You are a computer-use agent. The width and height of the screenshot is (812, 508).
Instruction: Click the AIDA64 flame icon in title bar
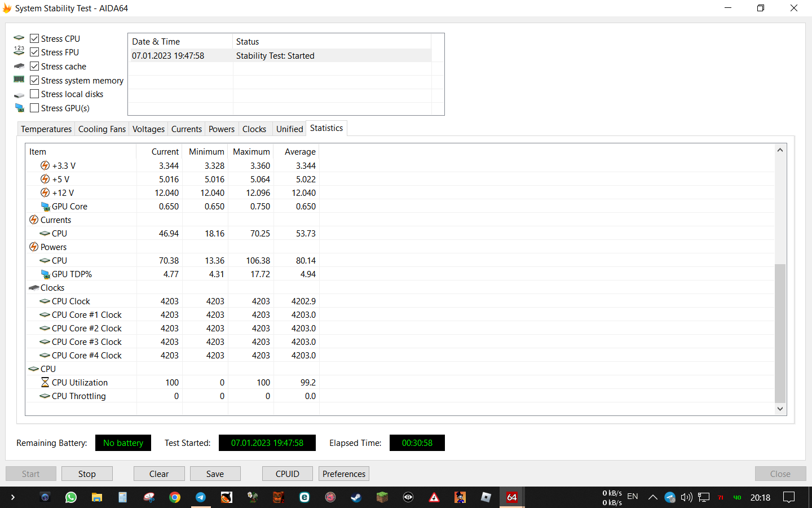click(x=7, y=8)
